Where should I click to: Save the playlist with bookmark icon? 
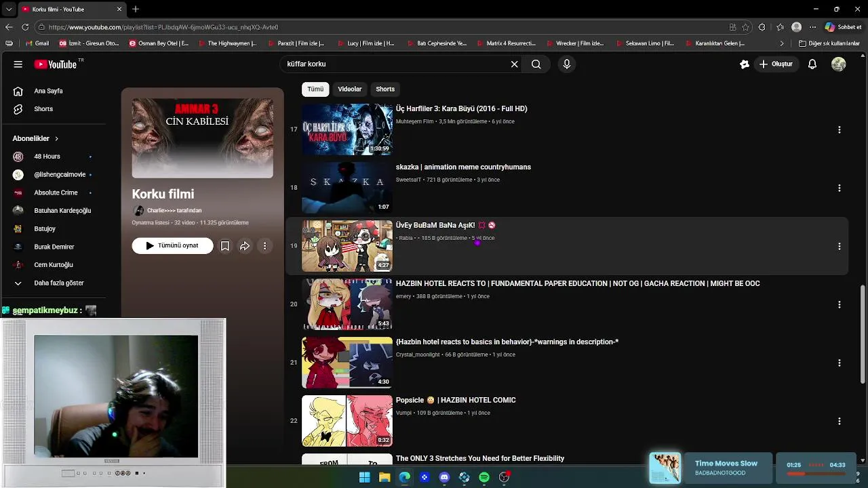click(225, 246)
